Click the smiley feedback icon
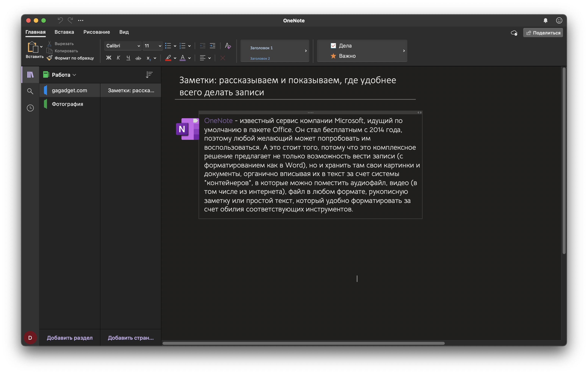The image size is (588, 374). [559, 20]
